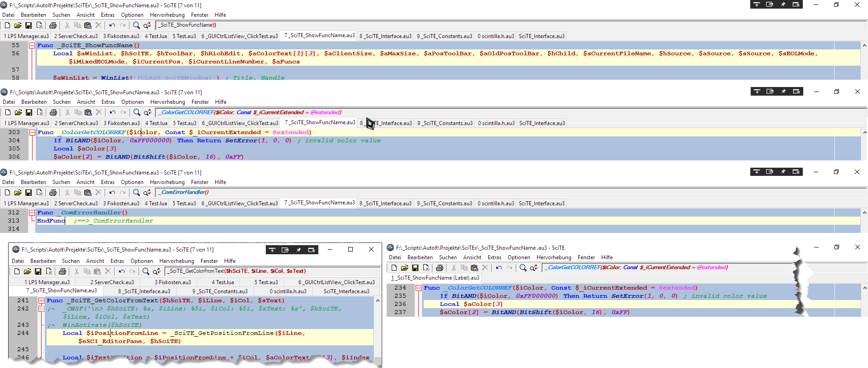Click Find magnifier icon in the (Label).au3 window
This screenshot has width=868, height=368.
pos(523,268)
